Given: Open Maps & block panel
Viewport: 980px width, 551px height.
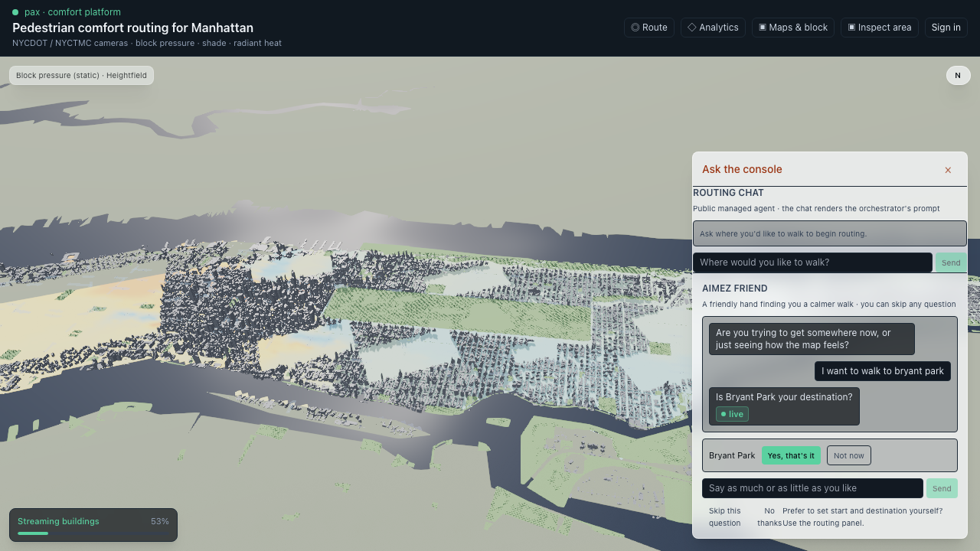Looking at the screenshot, I should coord(793,28).
